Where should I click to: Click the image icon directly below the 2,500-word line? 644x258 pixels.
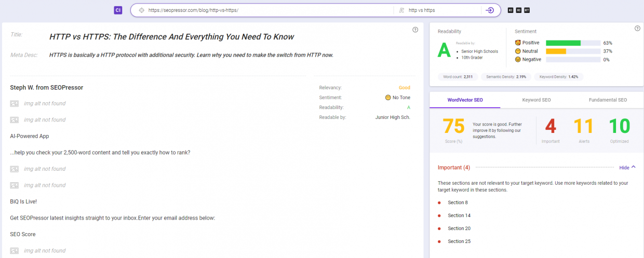(x=14, y=169)
